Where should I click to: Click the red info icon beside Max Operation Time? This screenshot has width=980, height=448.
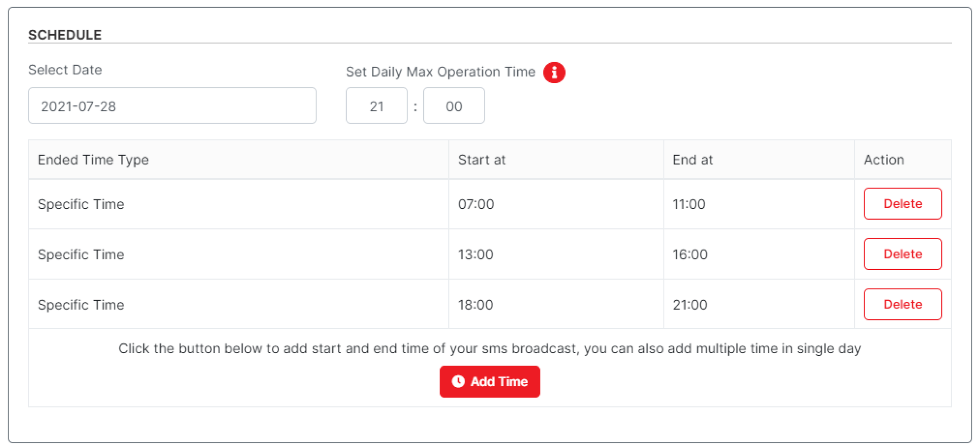click(554, 72)
